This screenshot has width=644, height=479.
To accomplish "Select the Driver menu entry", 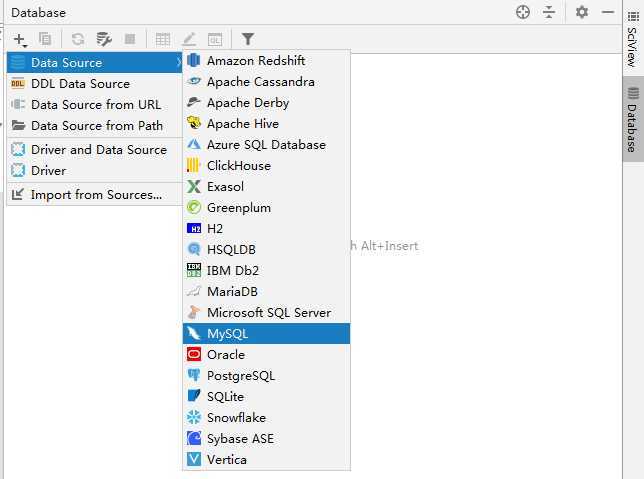I will coord(94,170).
